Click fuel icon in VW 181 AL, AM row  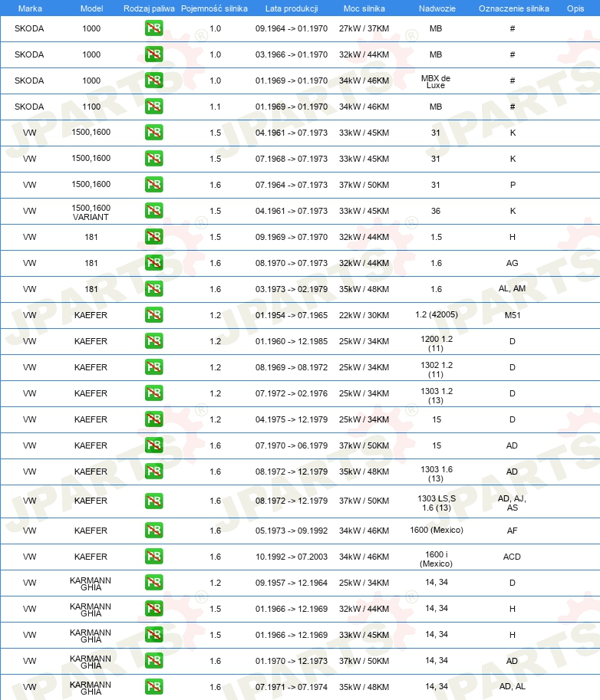[x=153, y=289]
